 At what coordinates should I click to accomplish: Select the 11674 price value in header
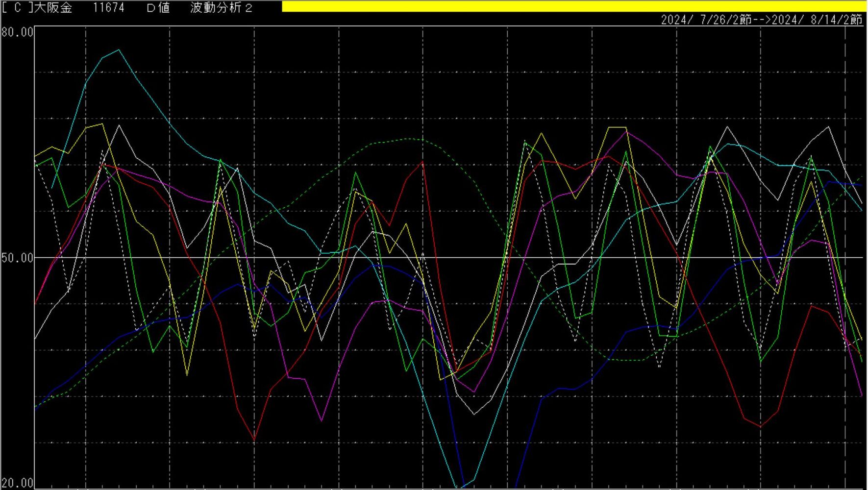pyautogui.click(x=109, y=8)
